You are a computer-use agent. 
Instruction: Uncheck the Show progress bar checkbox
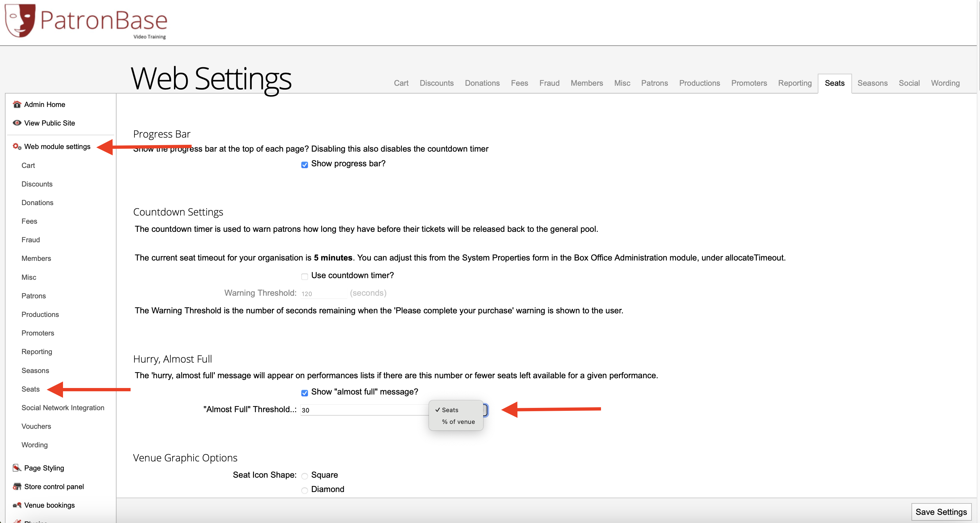[x=304, y=165]
